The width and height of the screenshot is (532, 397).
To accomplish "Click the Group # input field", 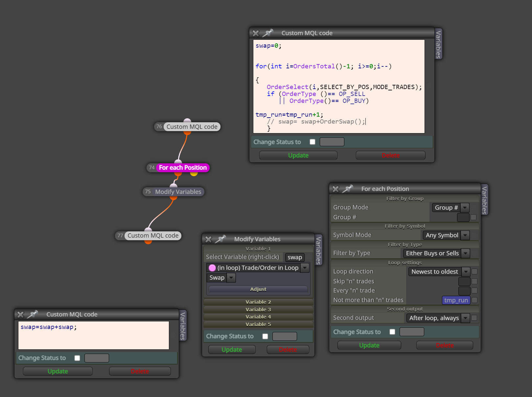I will (463, 217).
